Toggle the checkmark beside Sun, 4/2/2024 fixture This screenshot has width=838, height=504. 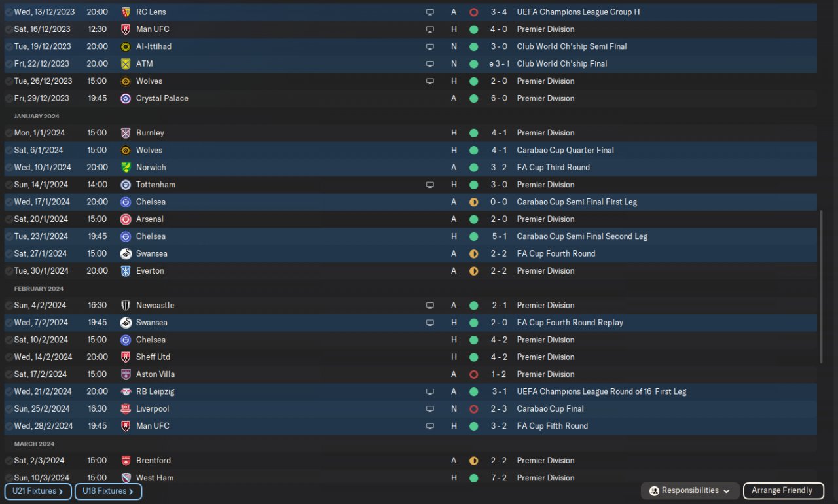(x=9, y=306)
